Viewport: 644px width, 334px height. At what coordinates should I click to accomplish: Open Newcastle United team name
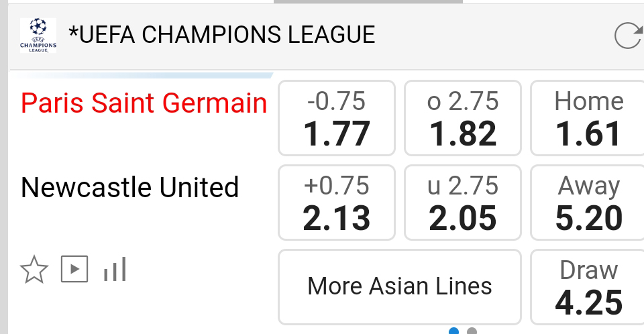[x=130, y=187]
